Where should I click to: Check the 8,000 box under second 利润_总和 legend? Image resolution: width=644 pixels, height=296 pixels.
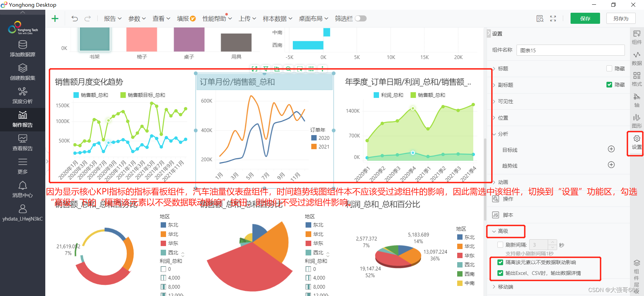(x=308, y=287)
